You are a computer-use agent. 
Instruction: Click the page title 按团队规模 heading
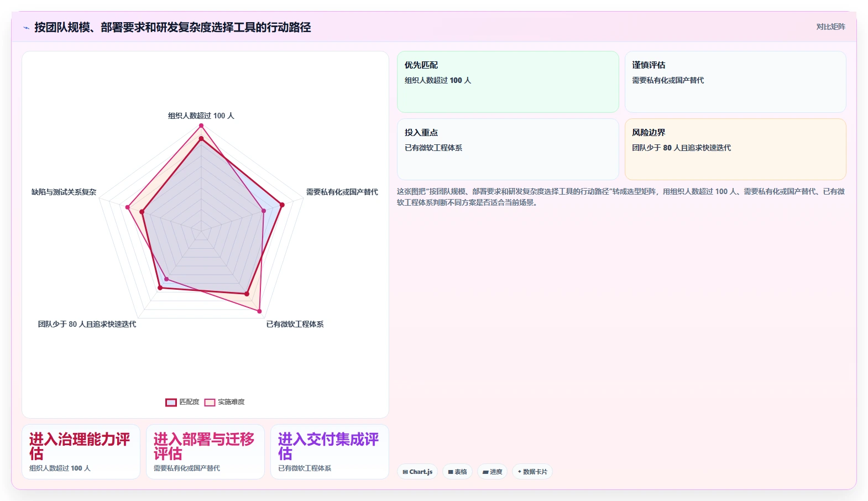pos(172,27)
